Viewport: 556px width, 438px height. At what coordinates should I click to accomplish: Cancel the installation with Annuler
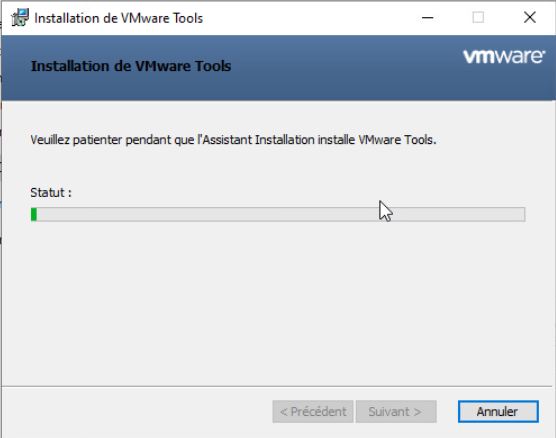[498, 412]
